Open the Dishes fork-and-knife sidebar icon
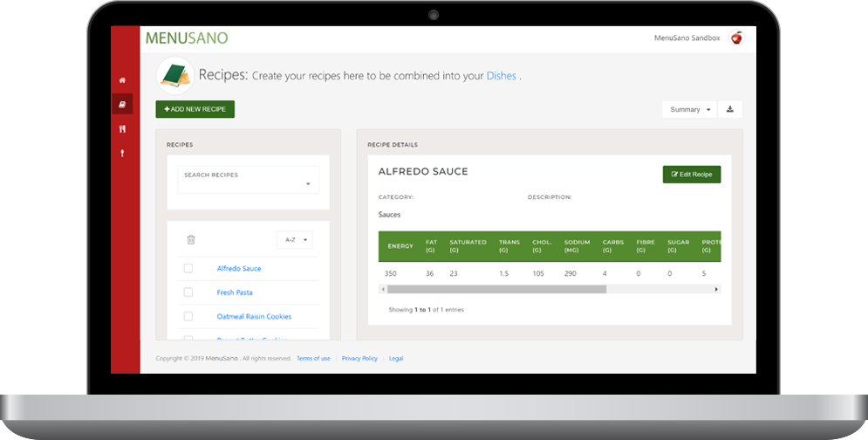 tap(122, 128)
